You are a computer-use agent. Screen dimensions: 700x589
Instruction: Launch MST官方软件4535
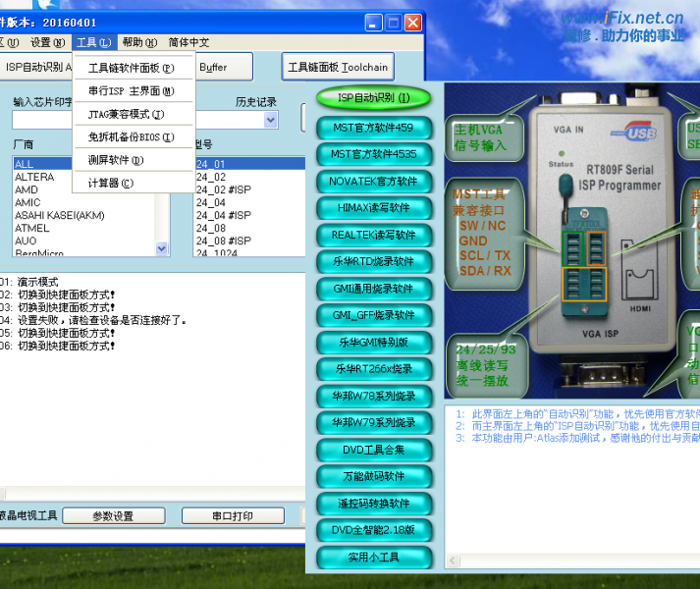374,154
